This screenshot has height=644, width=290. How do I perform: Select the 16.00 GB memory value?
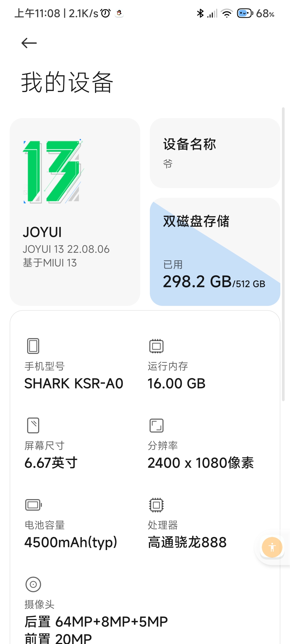pyautogui.click(x=177, y=383)
